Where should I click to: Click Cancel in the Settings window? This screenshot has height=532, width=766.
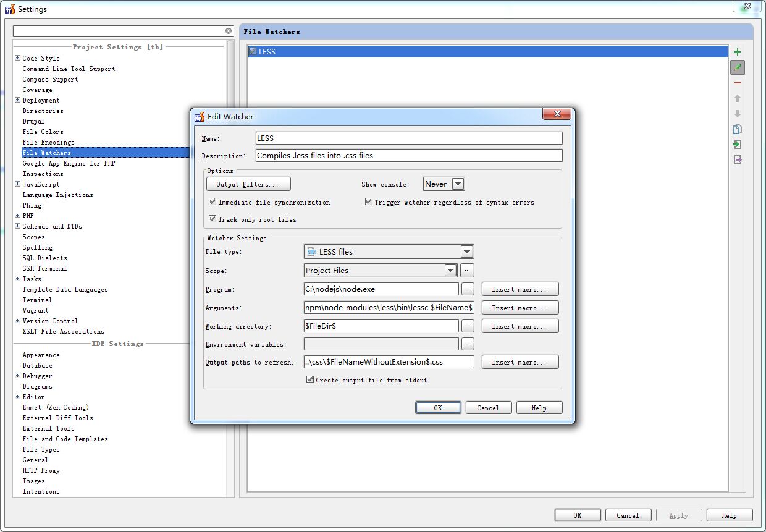(x=628, y=515)
